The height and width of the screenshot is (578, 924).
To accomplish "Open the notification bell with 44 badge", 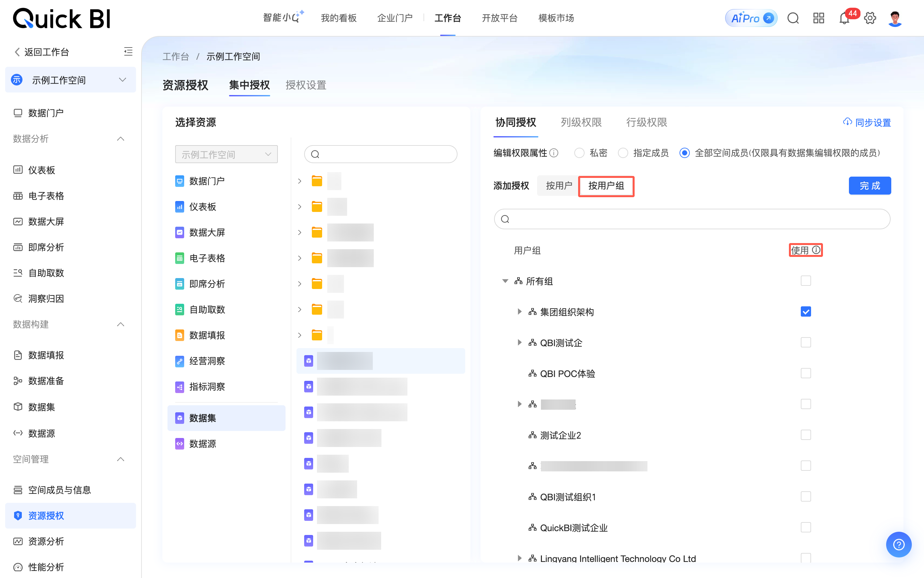I will pos(844,18).
